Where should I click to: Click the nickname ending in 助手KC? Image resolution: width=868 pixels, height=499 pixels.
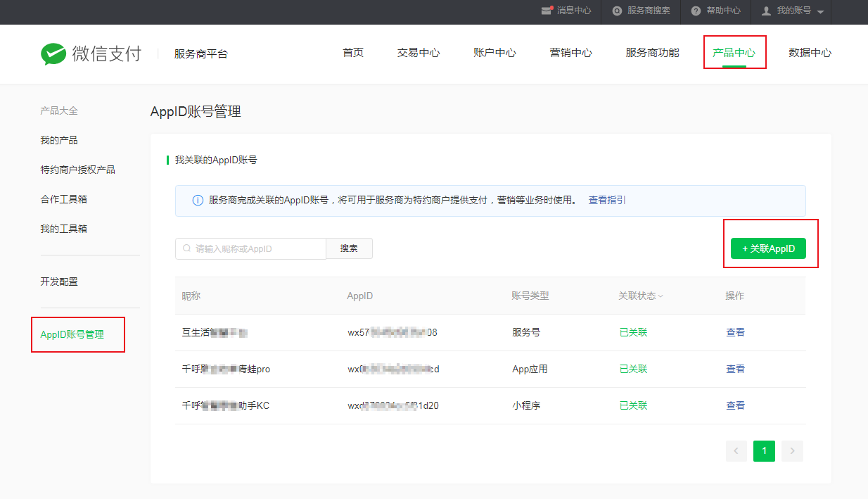(226, 405)
